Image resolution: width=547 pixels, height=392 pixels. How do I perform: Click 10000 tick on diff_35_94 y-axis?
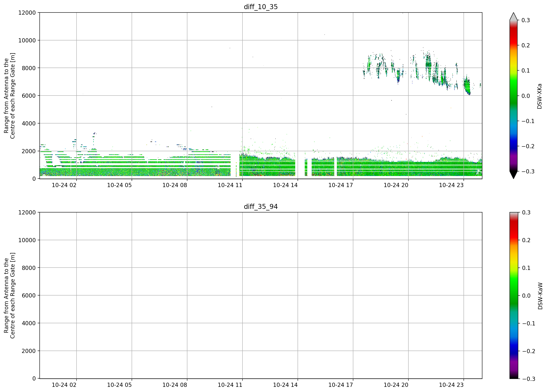click(x=27, y=240)
